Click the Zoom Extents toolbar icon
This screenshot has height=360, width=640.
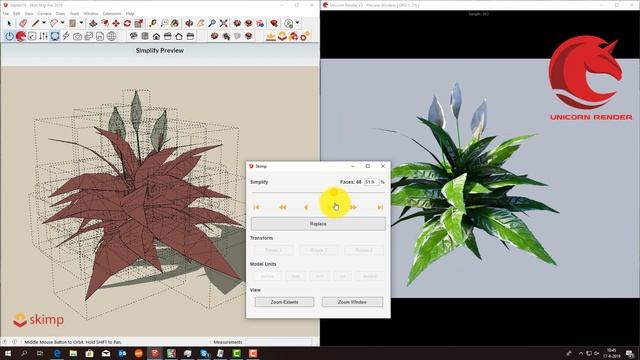coord(223,23)
